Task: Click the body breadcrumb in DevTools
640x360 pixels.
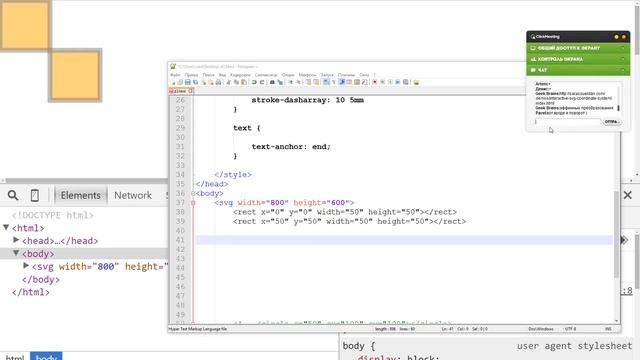Action: point(46,357)
